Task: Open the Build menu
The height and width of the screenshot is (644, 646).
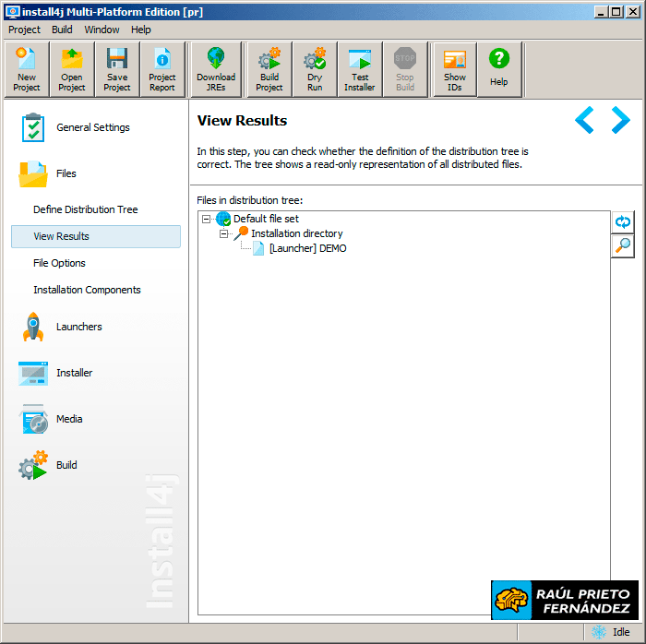Action: [x=62, y=30]
